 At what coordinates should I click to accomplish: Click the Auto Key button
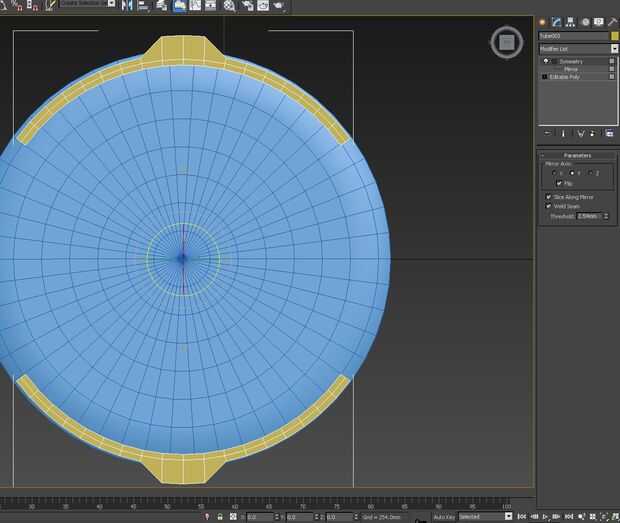click(444, 517)
